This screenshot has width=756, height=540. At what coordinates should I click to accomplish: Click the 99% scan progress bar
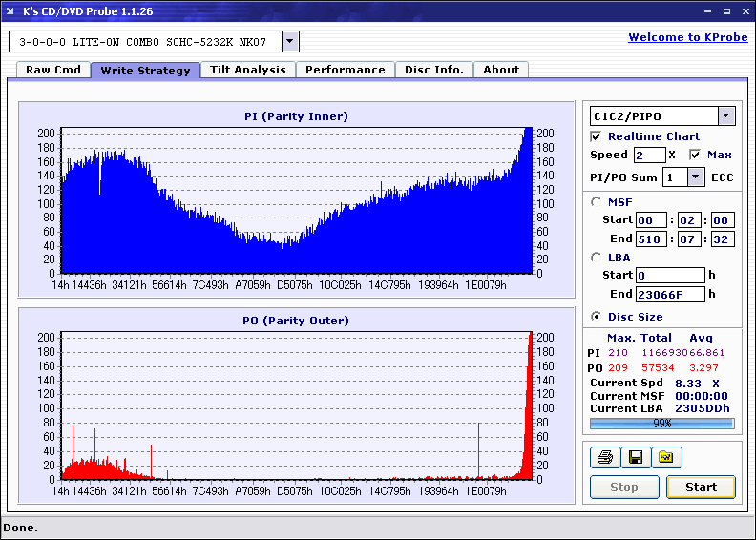pyautogui.click(x=661, y=423)
